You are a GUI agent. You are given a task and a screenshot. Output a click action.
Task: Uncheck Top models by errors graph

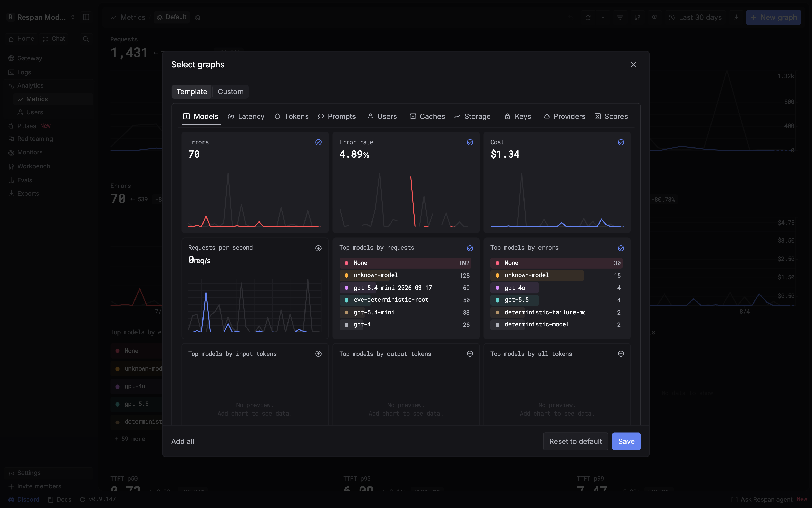click(x=621, y=248)
